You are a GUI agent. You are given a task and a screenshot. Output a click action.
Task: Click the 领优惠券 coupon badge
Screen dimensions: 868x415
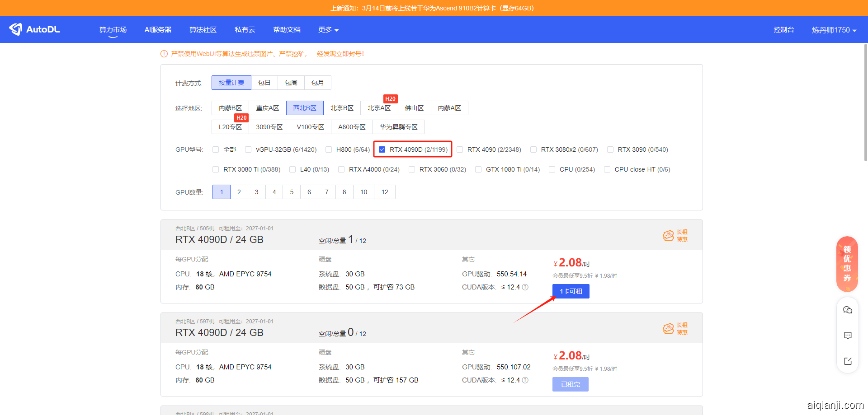[847, 264]
